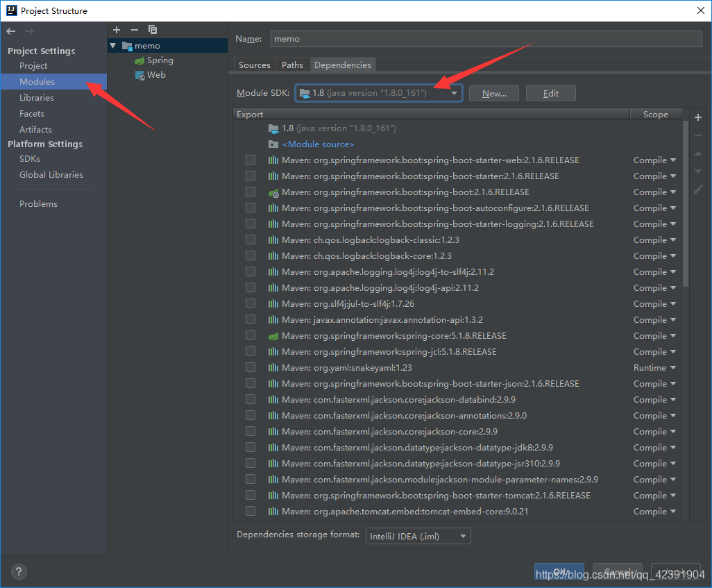Open Project settings section
The height and width of the screenshot is (588, 712).
pyautogui.click(x=33, y=66)
